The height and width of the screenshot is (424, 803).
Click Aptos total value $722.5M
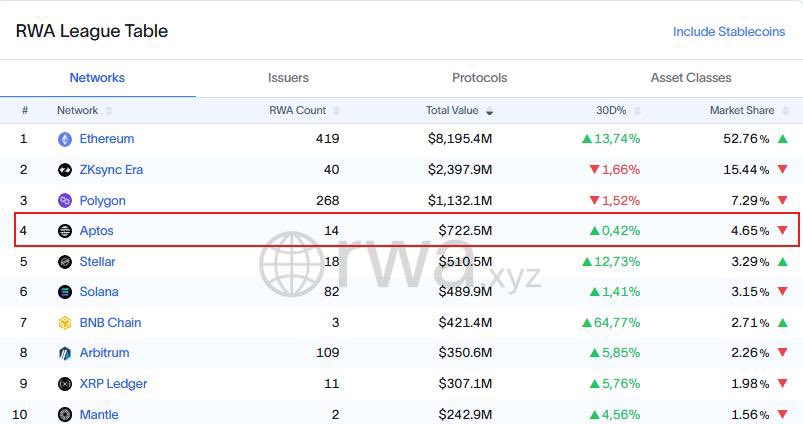tap(465, 231)
